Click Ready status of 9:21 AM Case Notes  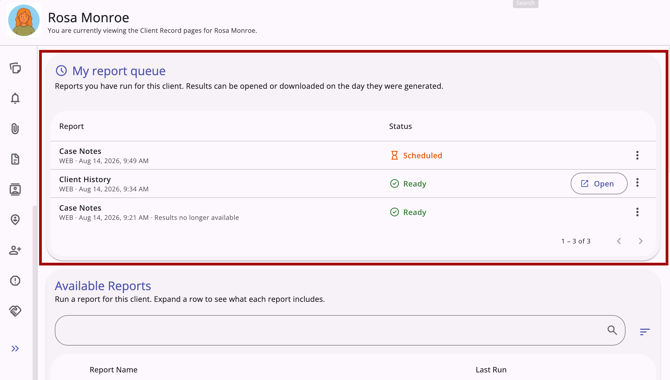(408, 212)
